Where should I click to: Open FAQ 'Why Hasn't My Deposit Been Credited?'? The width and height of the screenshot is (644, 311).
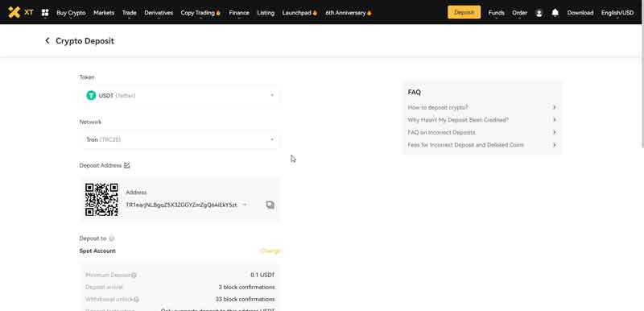pyautogui.click(x=458, y=120)
